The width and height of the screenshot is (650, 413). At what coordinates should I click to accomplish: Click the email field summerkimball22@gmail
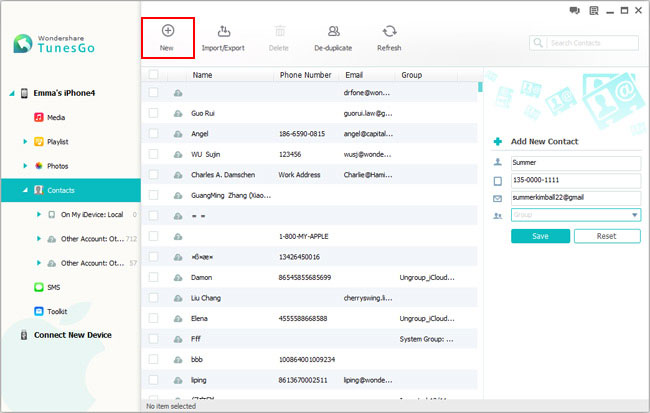point(576,197)
